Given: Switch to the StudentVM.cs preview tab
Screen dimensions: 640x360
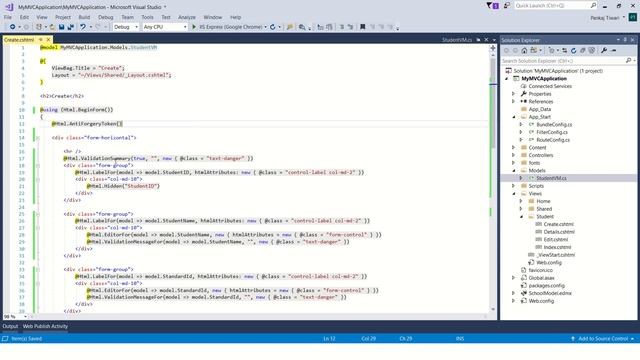Looking at the screenshot, I should (457, 40).
